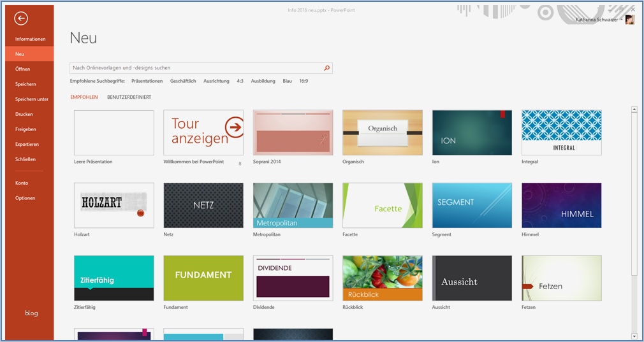Search suggested term Ausbildung

[263, 81]
